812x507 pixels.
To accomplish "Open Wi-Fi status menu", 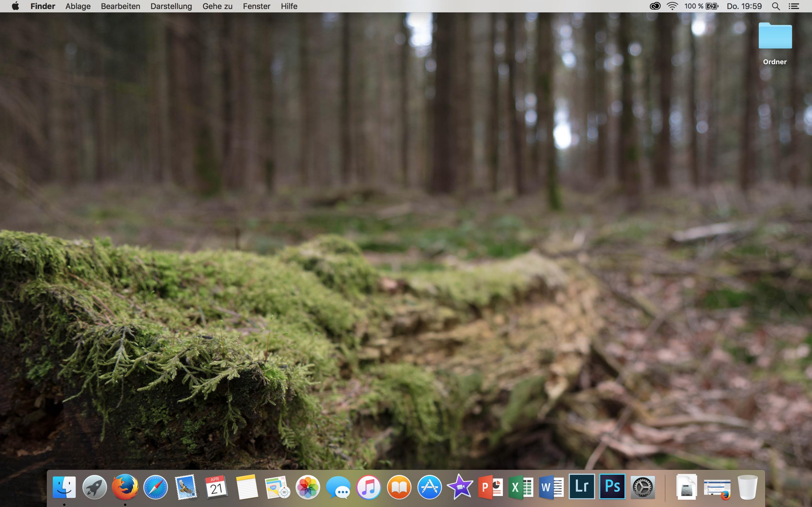I will click(x=672, y=6).
